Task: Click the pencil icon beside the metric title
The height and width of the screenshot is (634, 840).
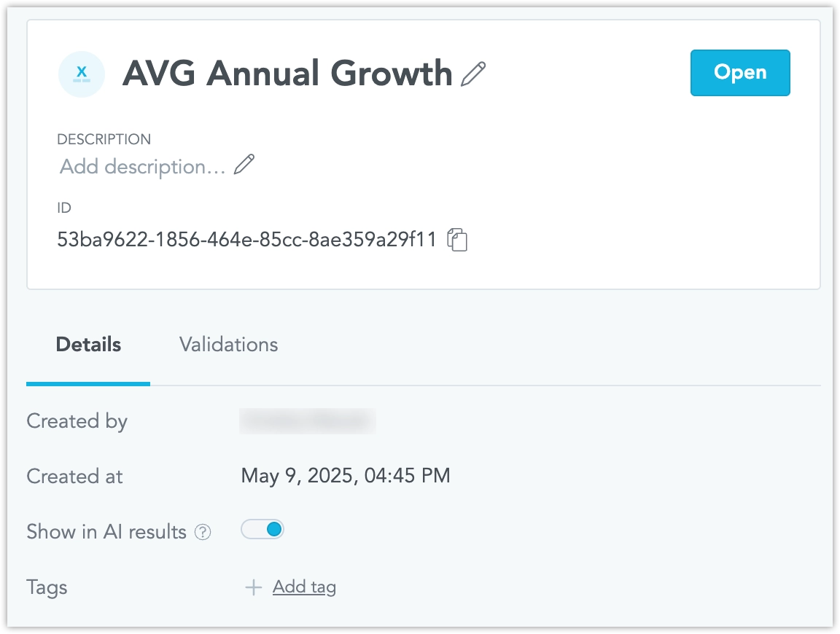Action: pyautogui.click(x=474, y=74)
